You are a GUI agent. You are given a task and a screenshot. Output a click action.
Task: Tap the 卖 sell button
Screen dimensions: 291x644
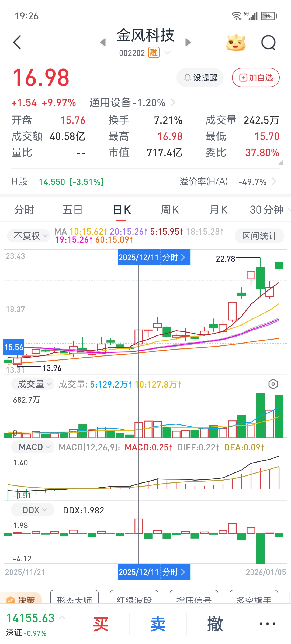(x=158, y=624)
